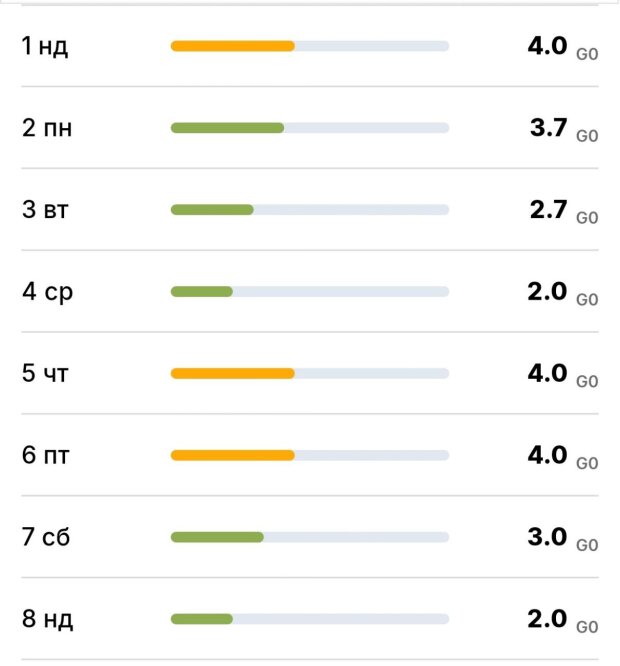Select the '1 нд' day label
The image size is (620, 666).
45,47
